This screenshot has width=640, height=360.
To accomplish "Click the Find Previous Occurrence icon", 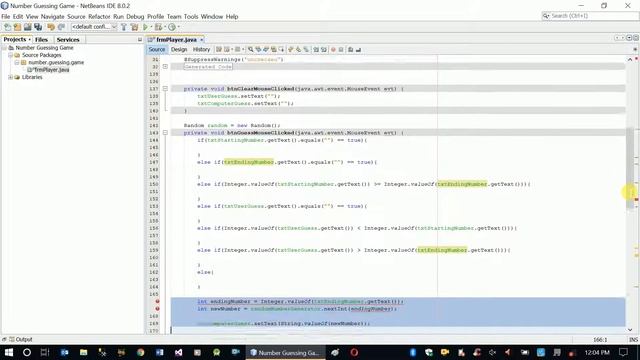I will pos(258,49).
